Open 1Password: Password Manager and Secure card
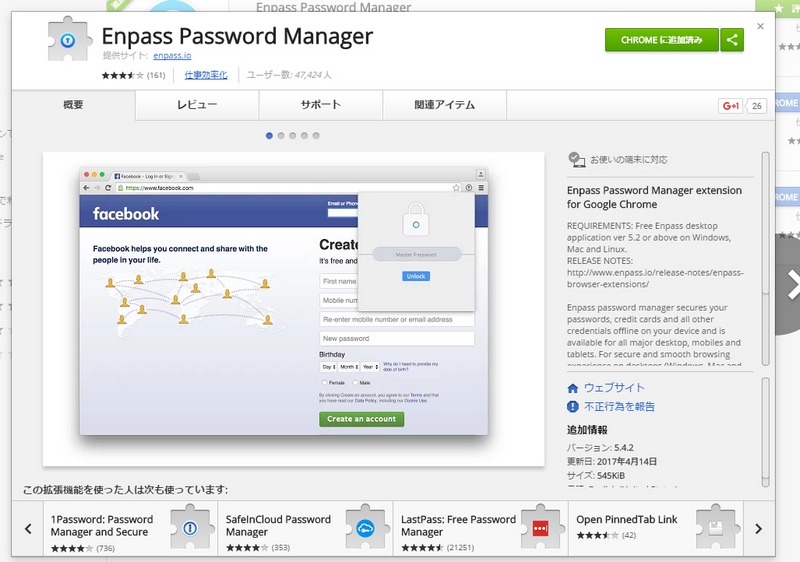This screenshot has width=800, height=562. 130,529
